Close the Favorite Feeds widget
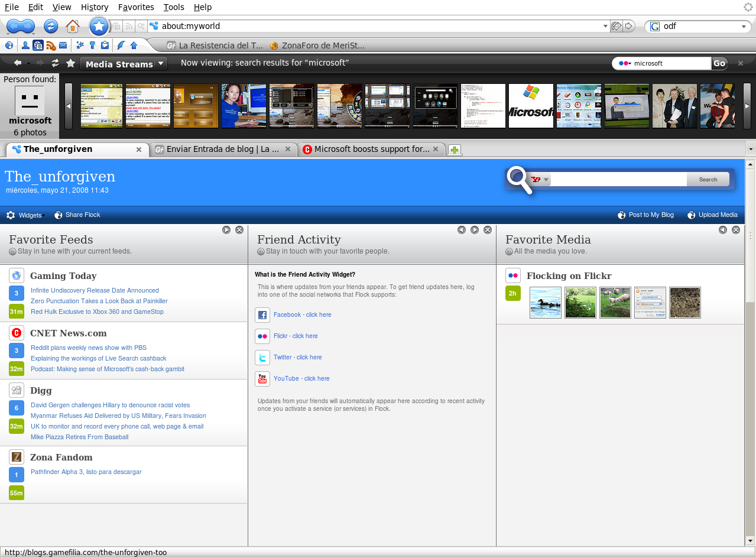Viewport: 756px width, 558px height. [239, 230]
